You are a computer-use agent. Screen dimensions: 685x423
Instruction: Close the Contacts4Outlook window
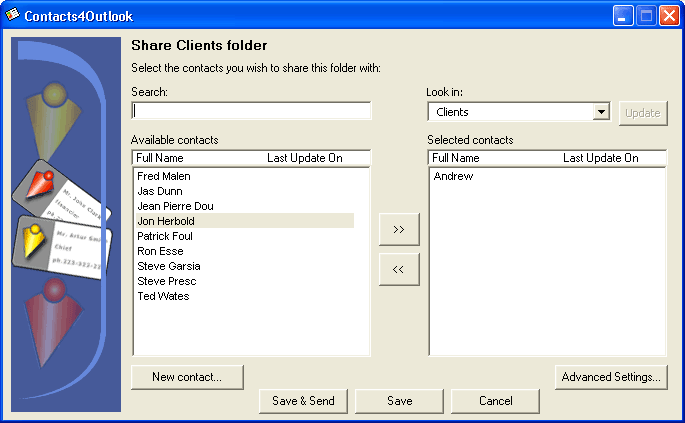[669, 16]
